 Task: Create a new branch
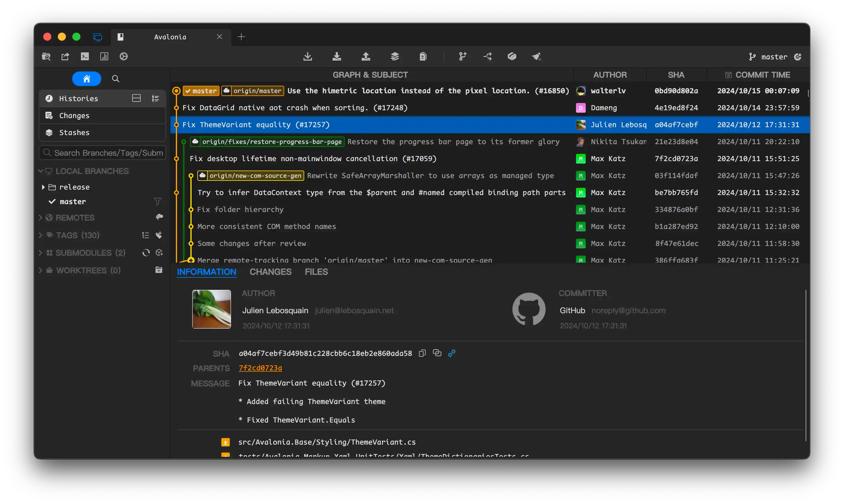click(x=462, y=56)
